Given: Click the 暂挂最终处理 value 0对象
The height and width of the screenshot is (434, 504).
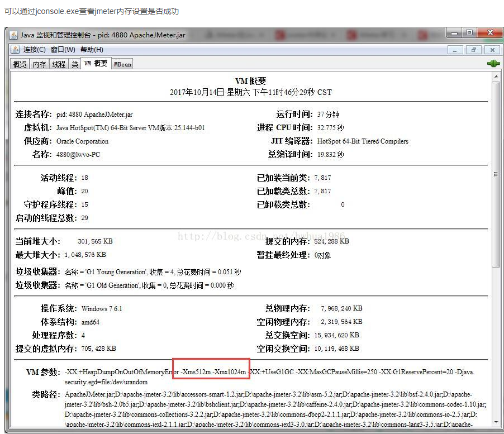Looking at the screenshot, I should 322,255.
